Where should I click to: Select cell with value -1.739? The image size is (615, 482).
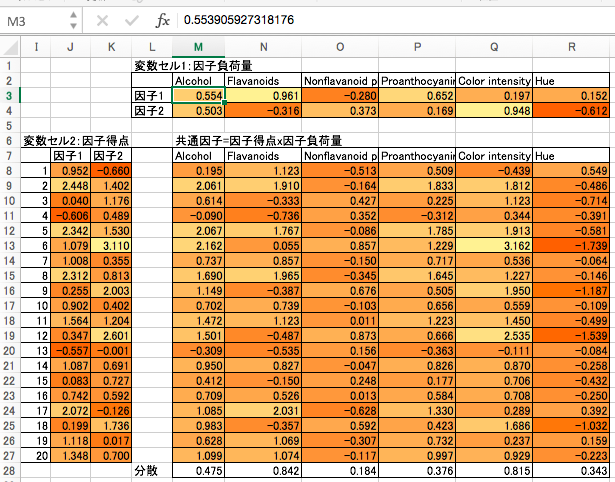571,246
